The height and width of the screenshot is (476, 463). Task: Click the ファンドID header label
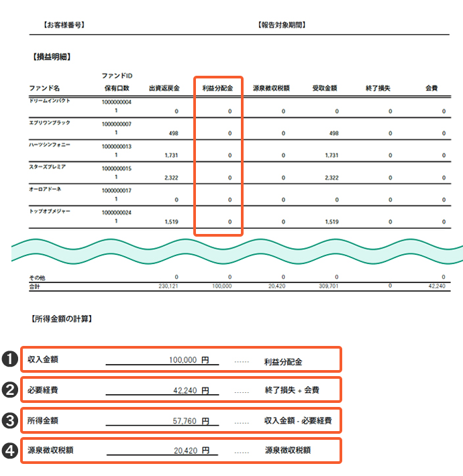pyautogui.click(x=117, y=76)
